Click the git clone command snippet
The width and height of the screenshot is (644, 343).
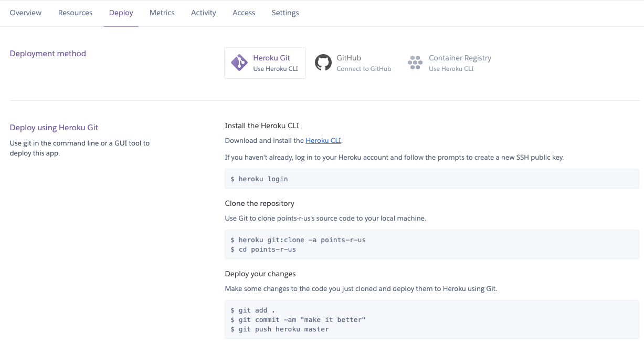point(299,240)
